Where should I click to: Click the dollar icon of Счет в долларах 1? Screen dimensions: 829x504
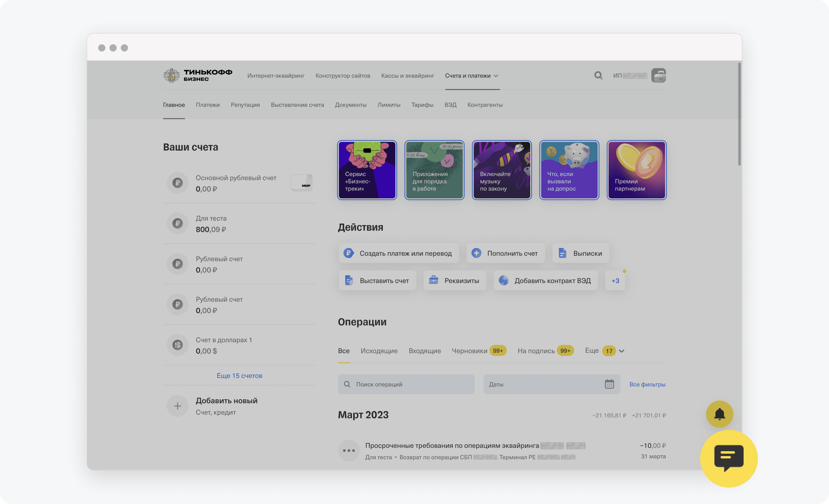(x=177, y=345)
